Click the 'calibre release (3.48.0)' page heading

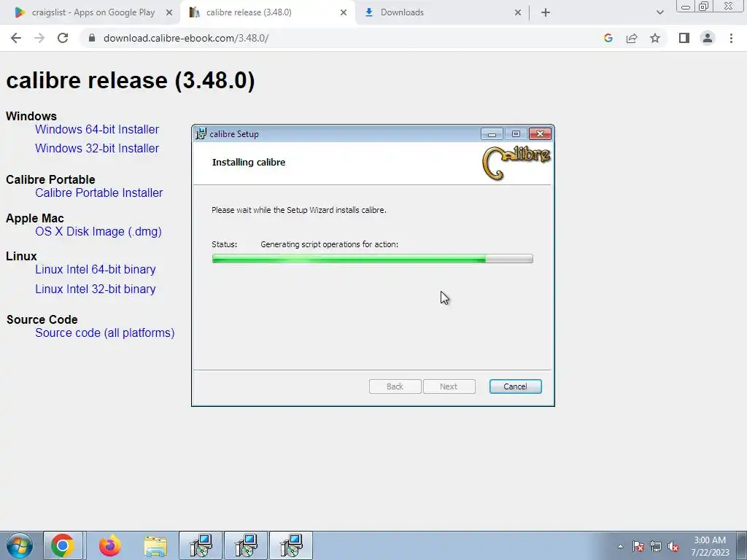131,80
